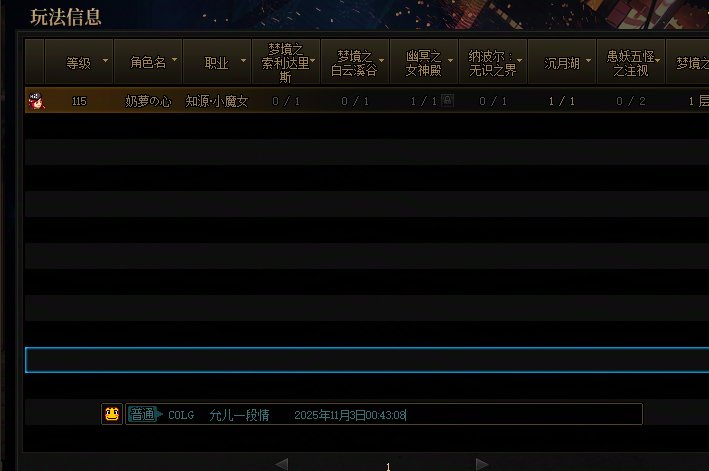The width and height of the screenshot is (709, 471).
Task: Click the small lock icon beside 幽冥之女神殿 count
Action: coord(447,100)
